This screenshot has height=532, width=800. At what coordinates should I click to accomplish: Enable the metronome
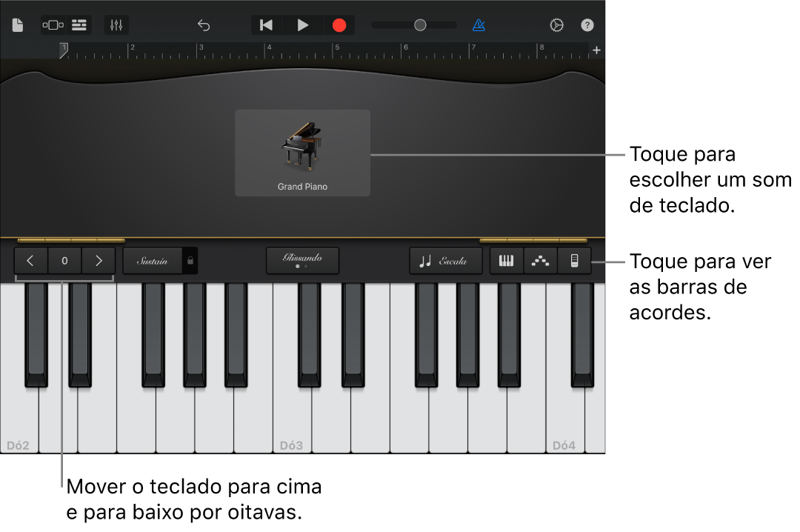[479, 24]
